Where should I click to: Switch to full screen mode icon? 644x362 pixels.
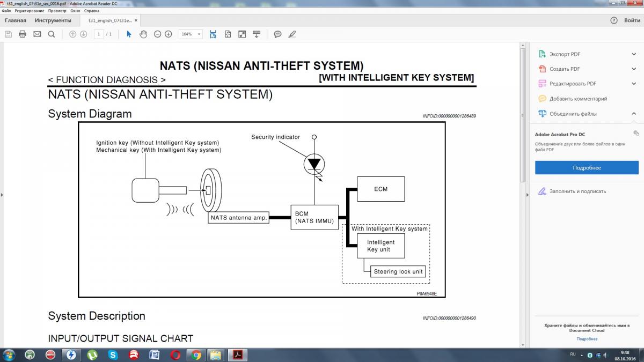point(242,34)
